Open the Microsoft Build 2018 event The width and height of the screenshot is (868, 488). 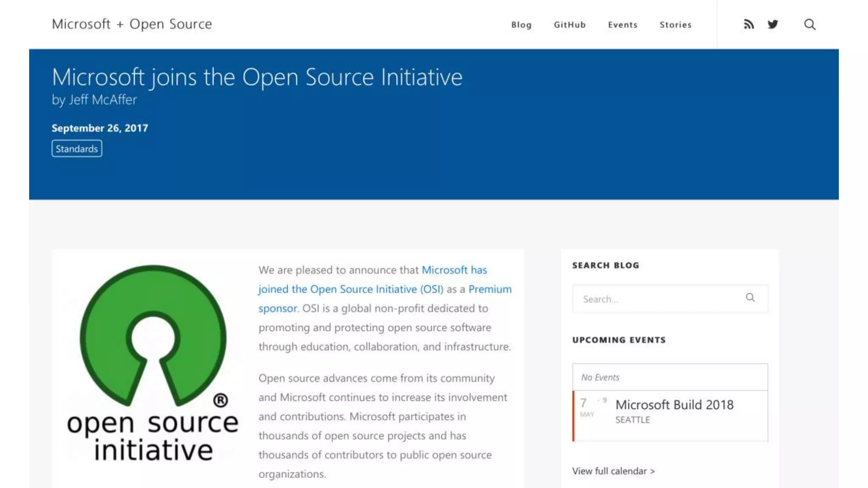pos(674,405)
